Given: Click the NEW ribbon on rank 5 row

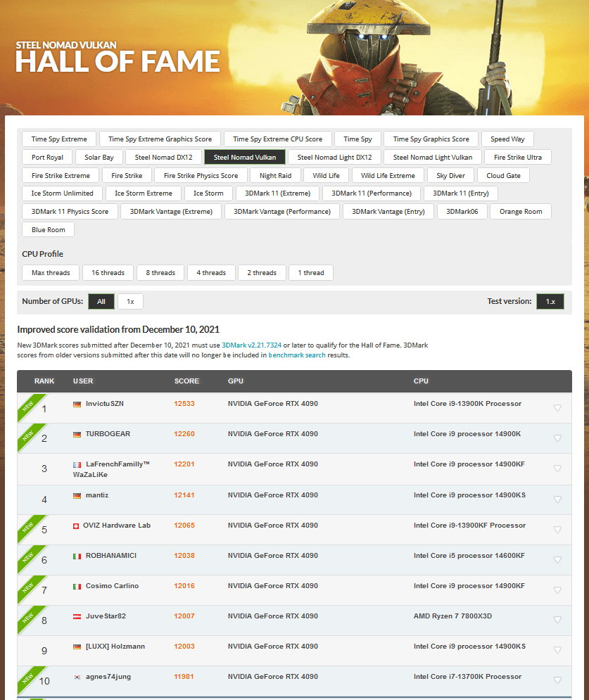Looking at the screenshot, I should [x=28, y=527].
